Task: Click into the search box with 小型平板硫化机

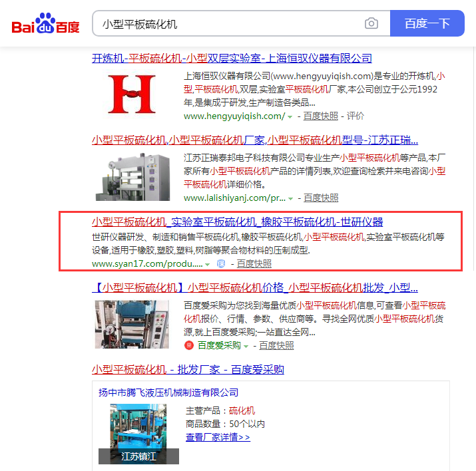Action: [x=226, y=24]
